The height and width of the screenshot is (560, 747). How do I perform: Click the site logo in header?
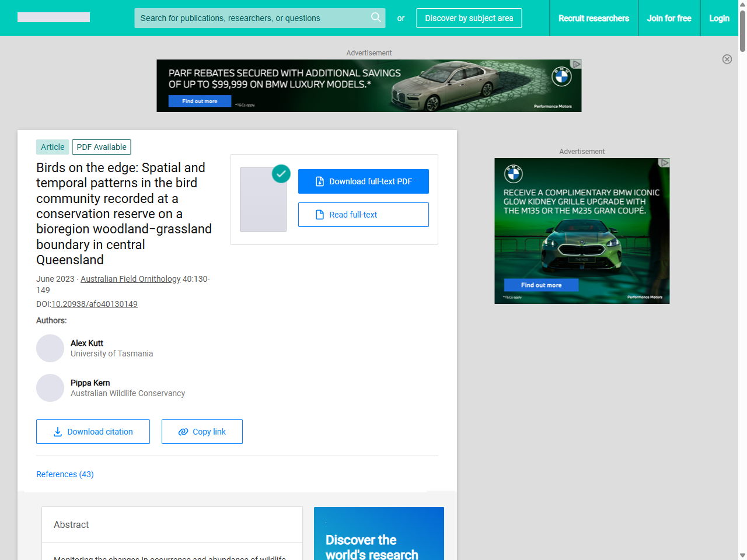54,17
